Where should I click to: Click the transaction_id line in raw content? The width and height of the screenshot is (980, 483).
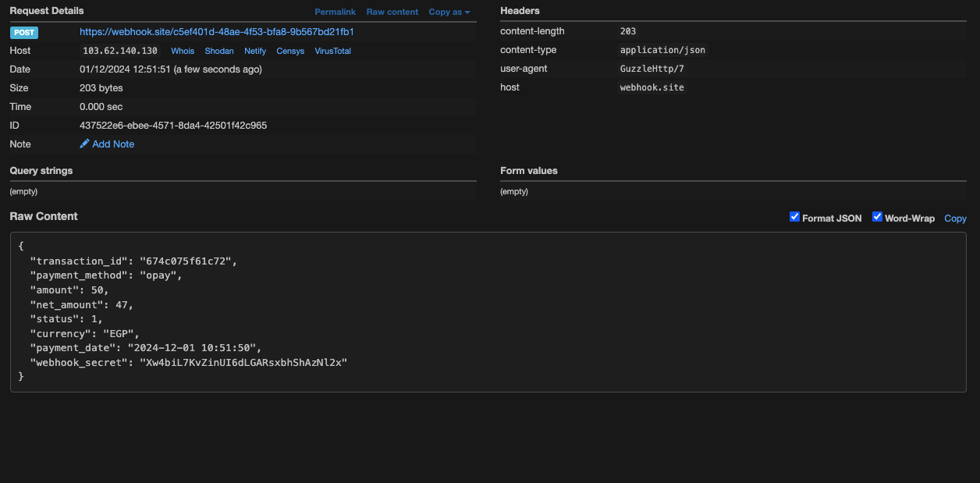point(133,261)
